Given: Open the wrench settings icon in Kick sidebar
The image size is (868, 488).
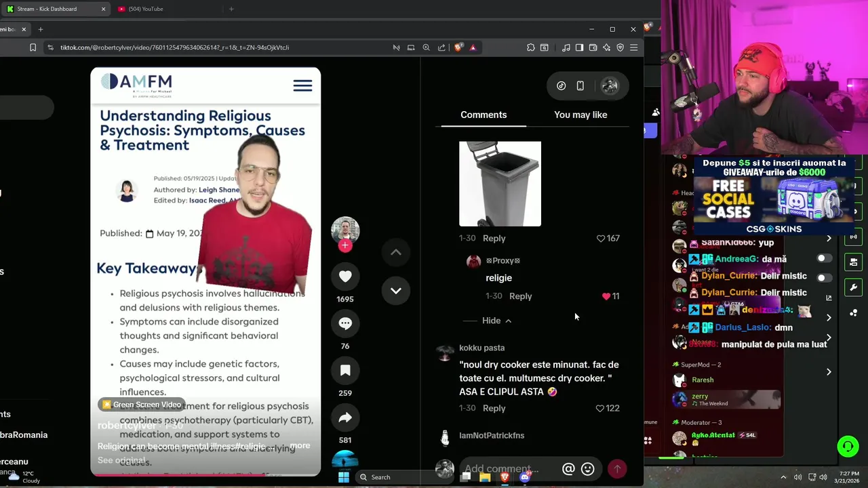Looking at the screenshot, I should coord(853,287).
